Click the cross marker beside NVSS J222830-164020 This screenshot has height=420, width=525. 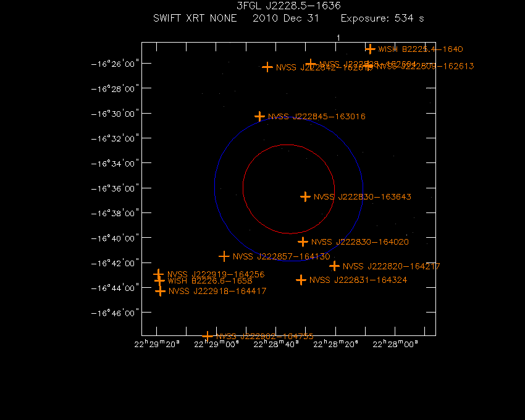point(303,241)
